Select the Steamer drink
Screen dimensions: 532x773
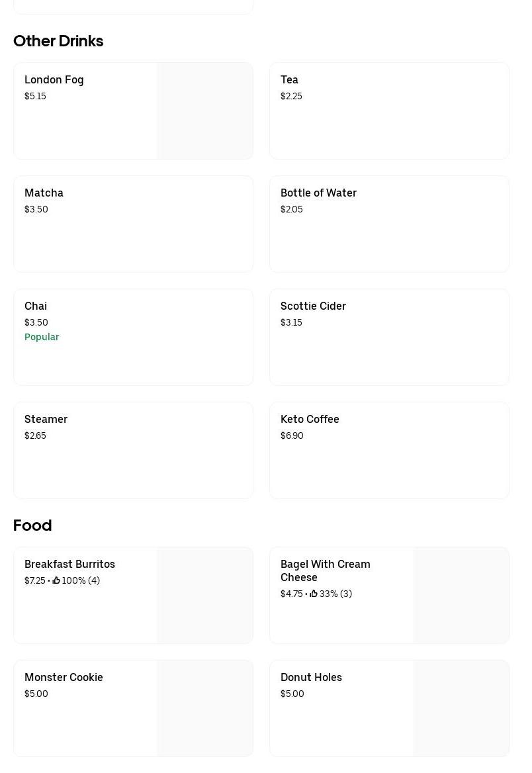tap(46, 419)
